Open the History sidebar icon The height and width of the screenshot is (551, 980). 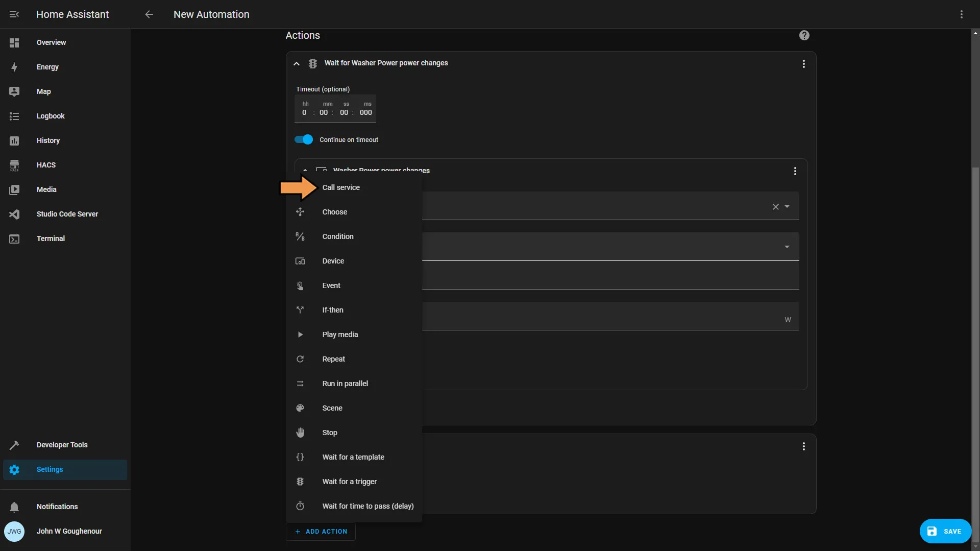[x=14, y=140]
